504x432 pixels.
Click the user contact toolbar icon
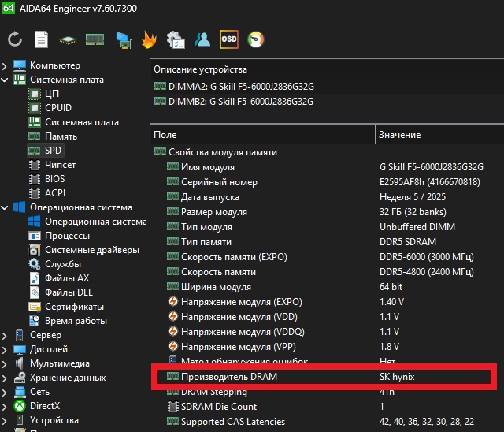point(202,39)
